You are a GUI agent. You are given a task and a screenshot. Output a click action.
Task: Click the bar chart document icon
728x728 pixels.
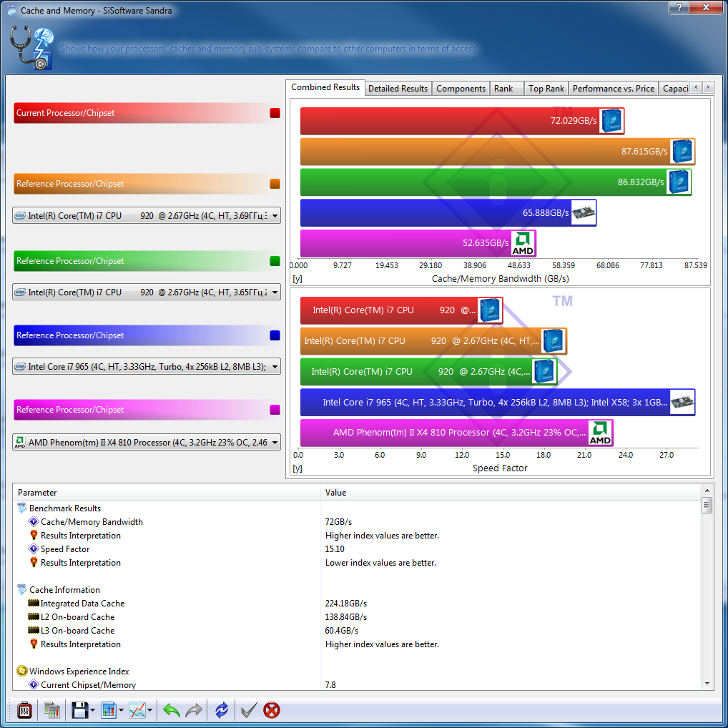(109, 710)
